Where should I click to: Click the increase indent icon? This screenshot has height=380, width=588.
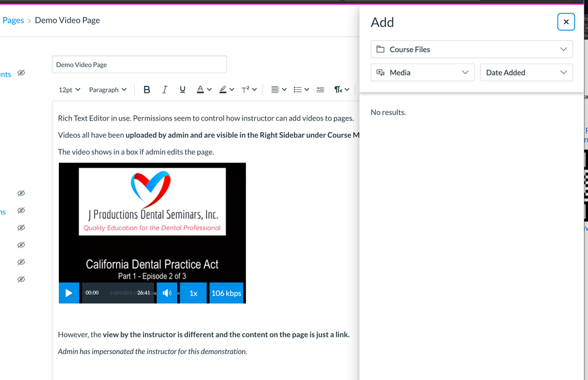(x=320, y=89)
